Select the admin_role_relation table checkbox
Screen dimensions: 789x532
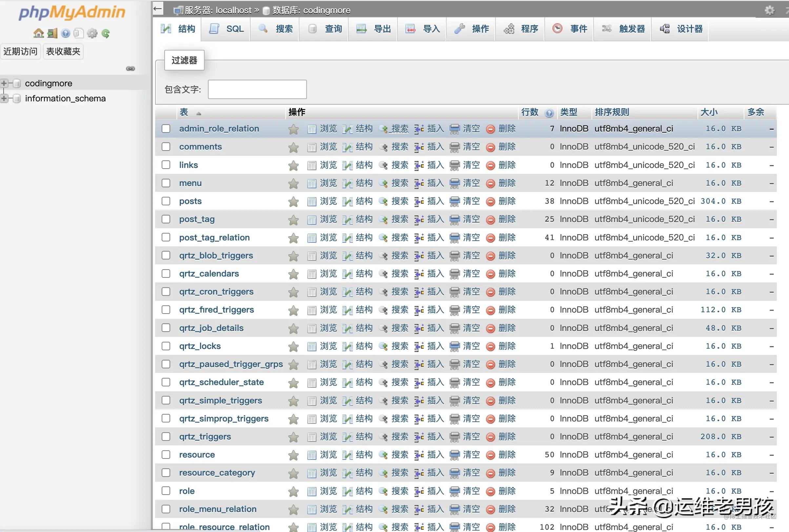pos(166,129)
